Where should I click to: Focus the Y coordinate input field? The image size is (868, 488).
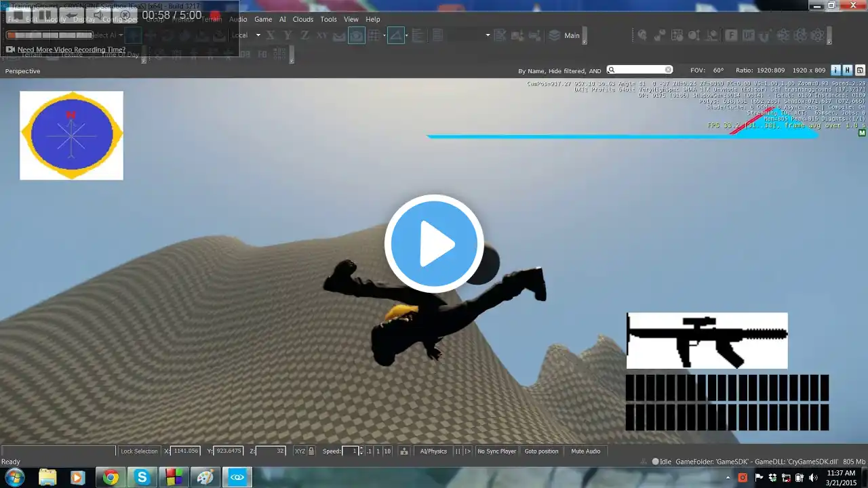229,451
